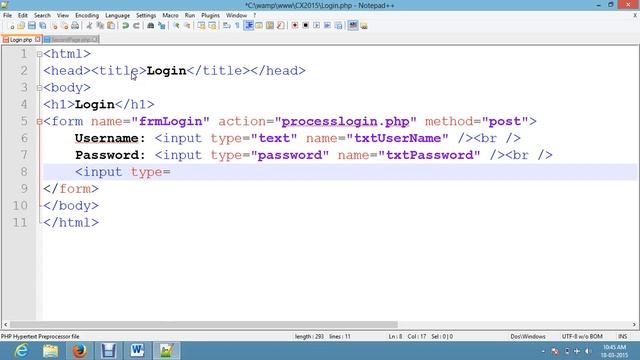Toggle the highlighted Indent Guide button

coord(248,26)
